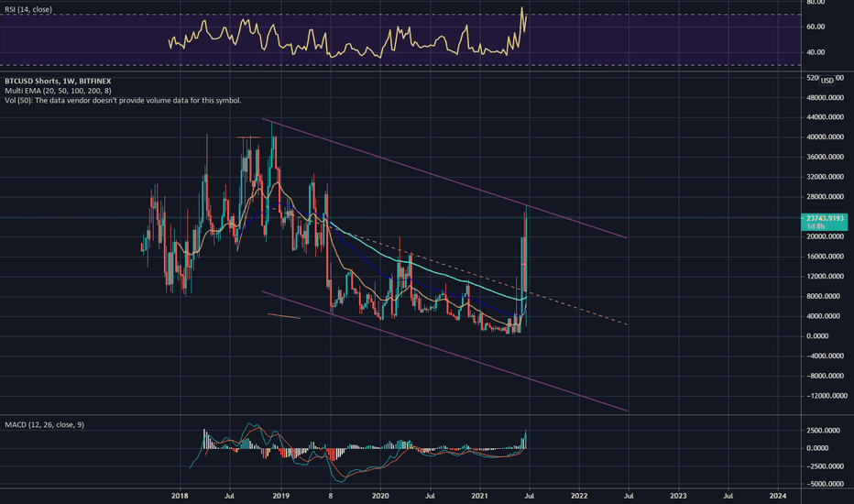Click the -12000.0000 price axis label

825,396
